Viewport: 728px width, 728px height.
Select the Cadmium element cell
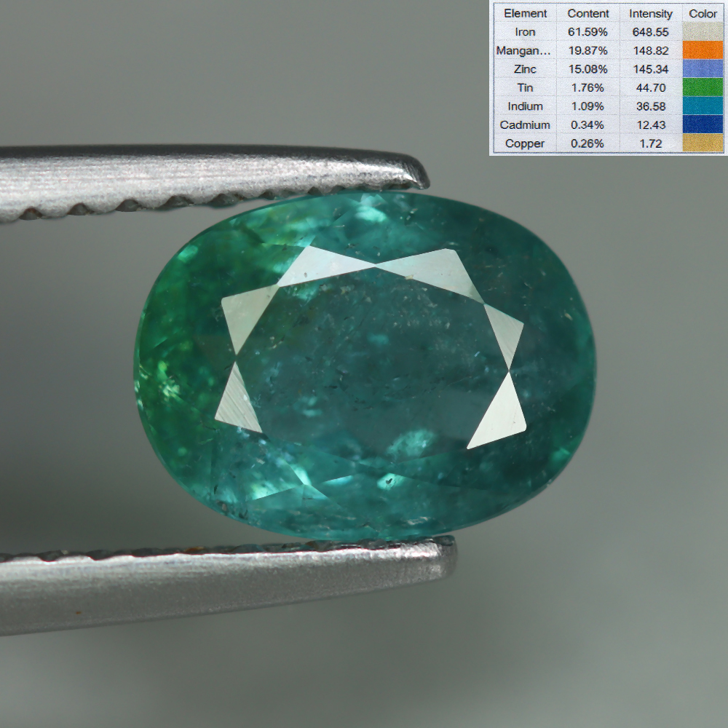(525, 125)
